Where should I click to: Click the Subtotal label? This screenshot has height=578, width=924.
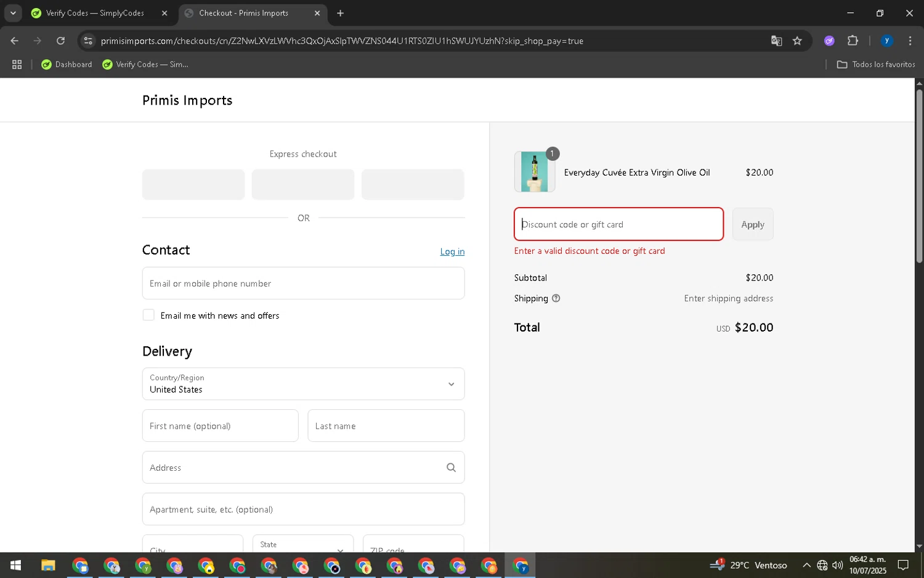[530, 278]
